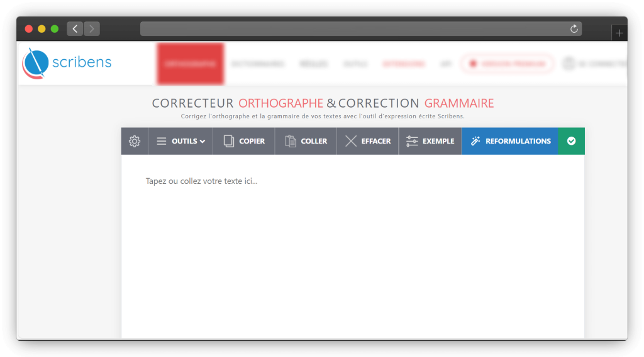The image size is (644, 357).
Task: Expand the Outils dropdown menu
Action: click(x=180, y=141)
